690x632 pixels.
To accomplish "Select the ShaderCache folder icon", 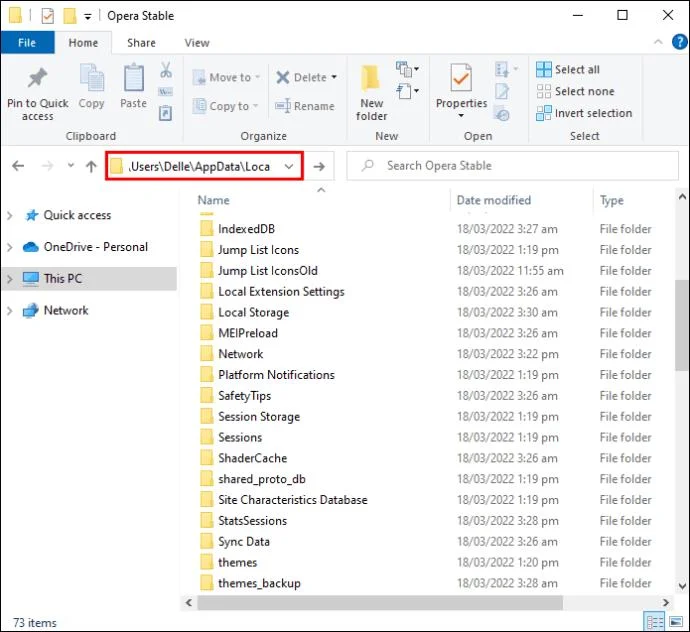I will coord(206,458).
